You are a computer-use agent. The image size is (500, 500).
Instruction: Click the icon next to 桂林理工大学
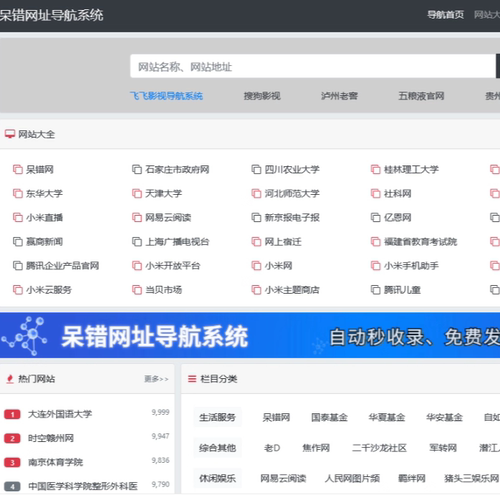coord(376,169)
